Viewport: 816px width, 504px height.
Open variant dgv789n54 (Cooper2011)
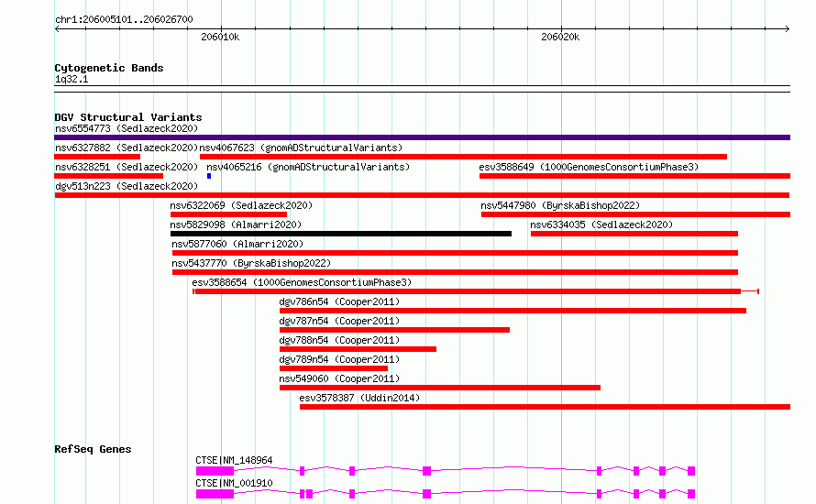(339, 359)
